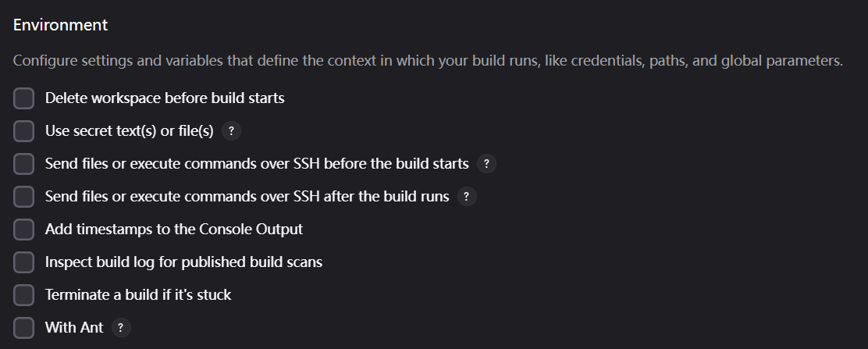Click the Inspect build log for published scans label
Viewport: 868px width, 349px height.
coord(183,262)
